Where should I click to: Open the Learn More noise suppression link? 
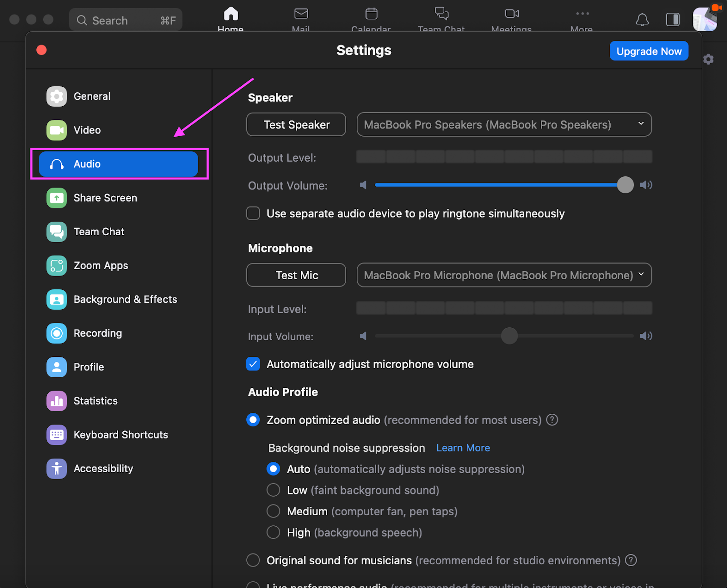tap(463, 448)
